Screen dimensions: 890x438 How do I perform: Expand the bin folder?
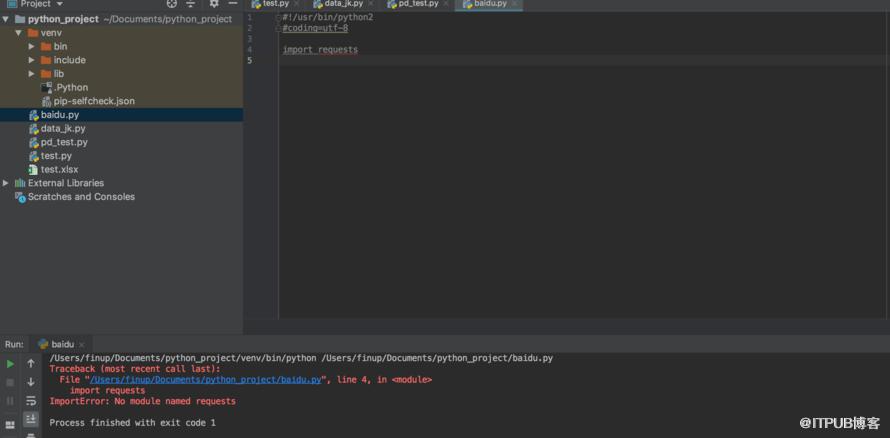tap(32, 47)
